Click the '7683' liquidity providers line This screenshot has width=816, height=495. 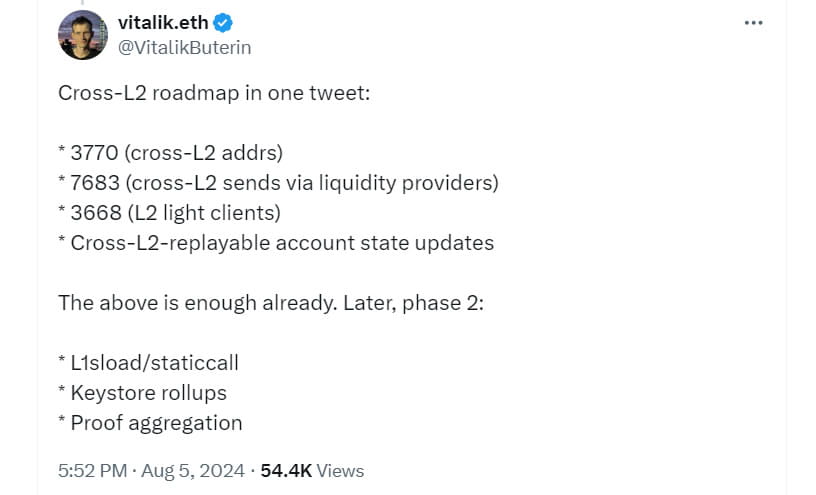click(x=278, y=183)
